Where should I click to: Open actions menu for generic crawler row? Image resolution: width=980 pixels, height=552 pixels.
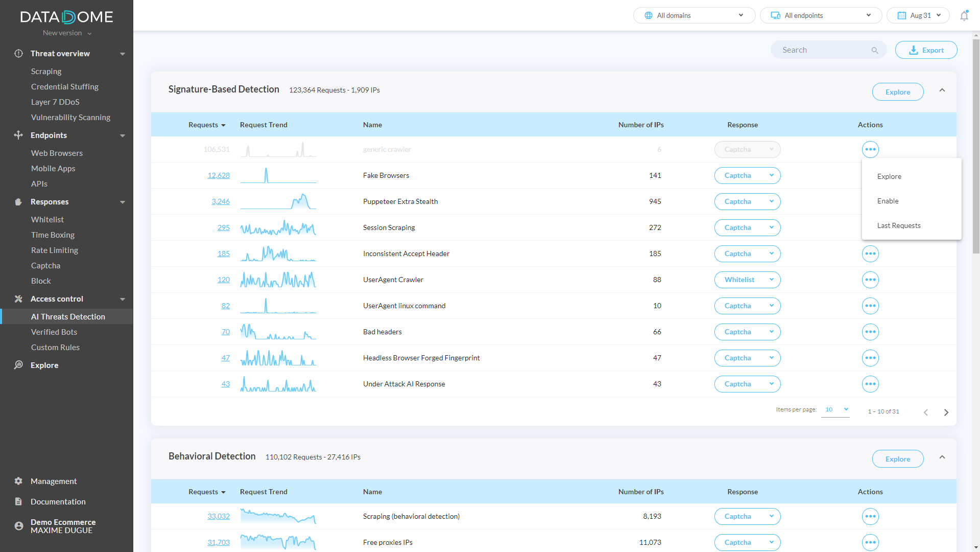[870, 150]
